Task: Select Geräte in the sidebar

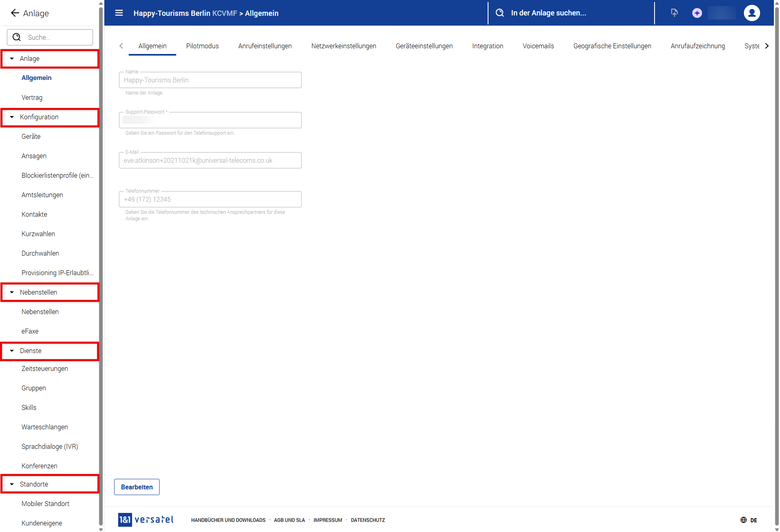Action: pos(31,136)
